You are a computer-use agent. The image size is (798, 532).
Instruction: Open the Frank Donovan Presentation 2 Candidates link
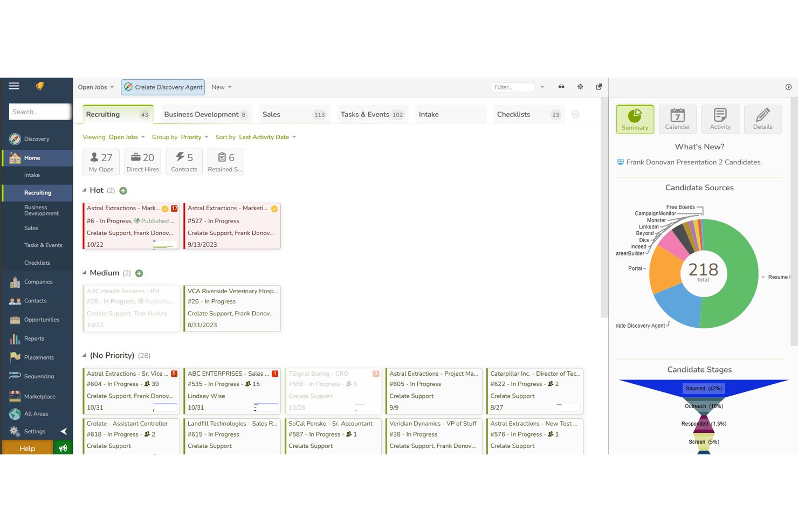point(694,162)
